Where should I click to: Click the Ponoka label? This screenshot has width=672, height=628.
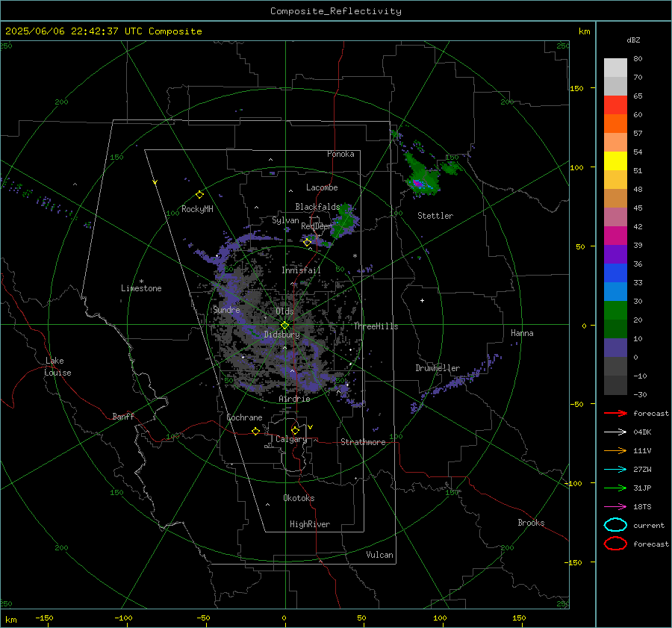(x=340, y=154)
